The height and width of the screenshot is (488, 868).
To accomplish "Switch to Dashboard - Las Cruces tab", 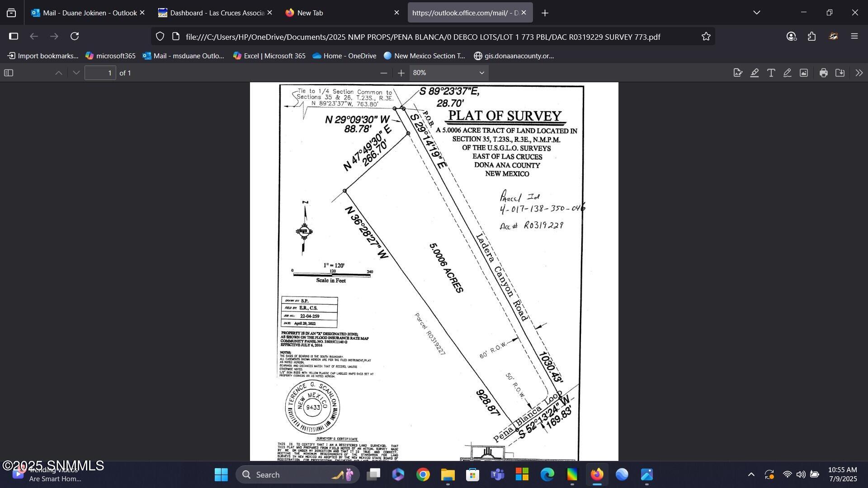I will (212, 13).
